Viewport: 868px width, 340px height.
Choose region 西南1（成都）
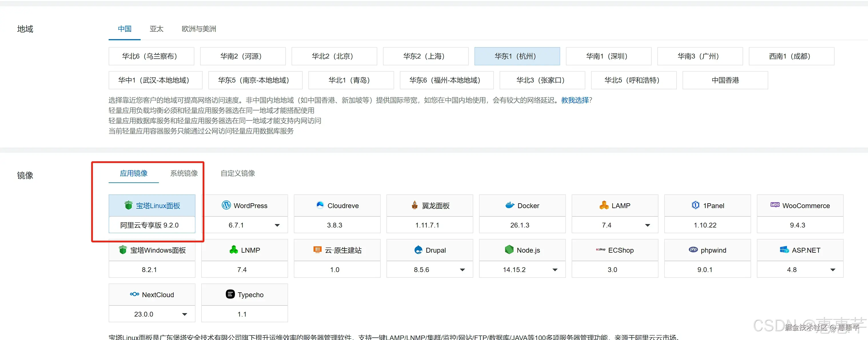pos(791,56)
